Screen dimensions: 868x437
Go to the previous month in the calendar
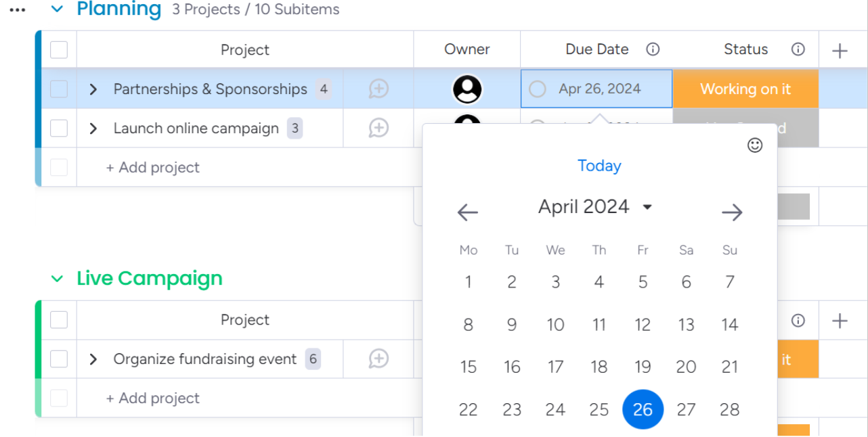(467, 212)
